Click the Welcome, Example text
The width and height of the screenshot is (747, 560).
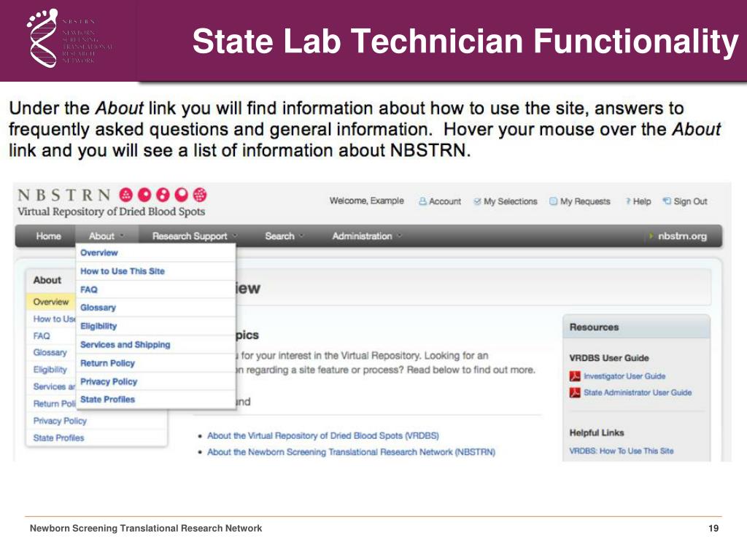point(366,201)
